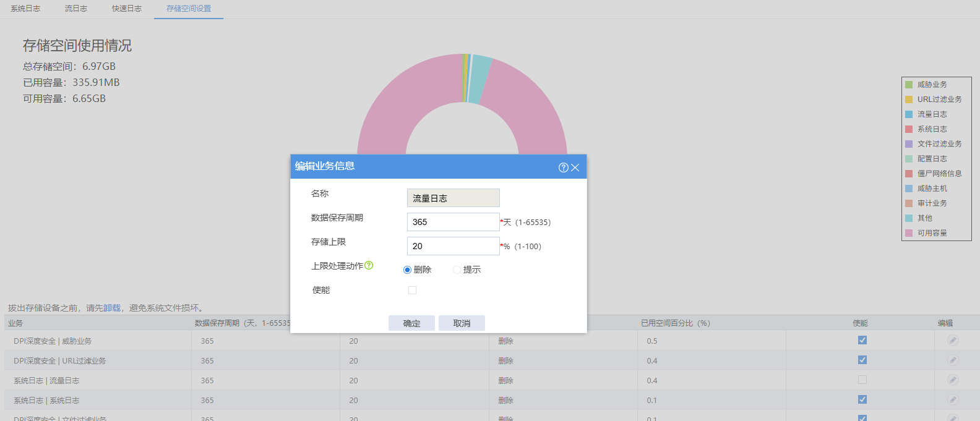The image size is (980, 421).
Task: Click 其他 legend swatch
Action: 909,218
